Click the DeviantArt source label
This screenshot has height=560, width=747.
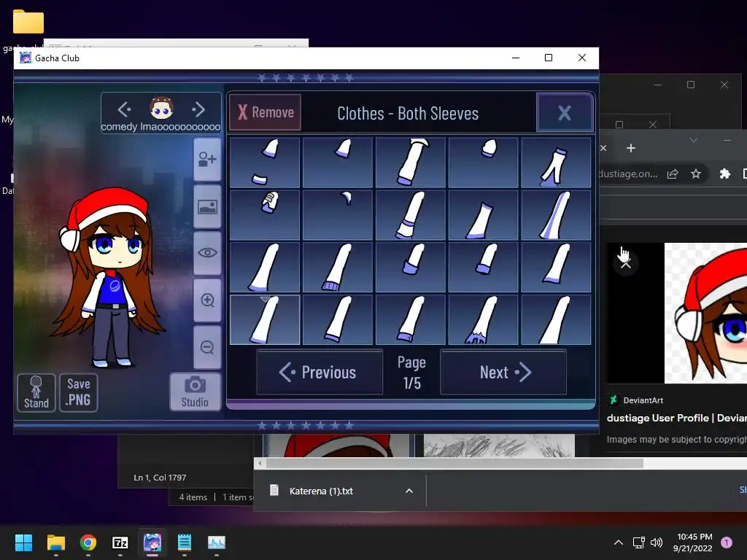pos(643,400)
